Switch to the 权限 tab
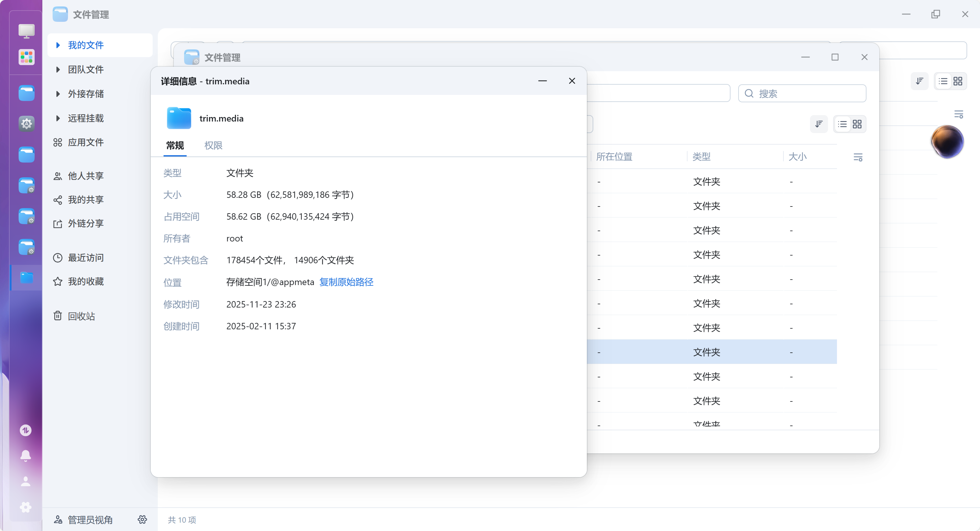Viewport: 980px width, 531px height. 213,145
